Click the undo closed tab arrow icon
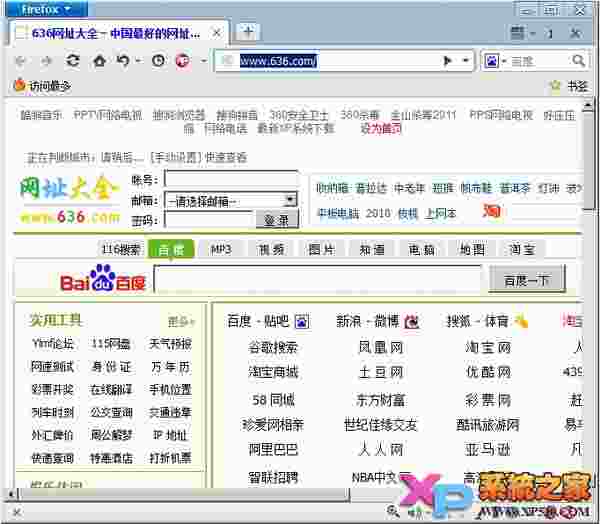Image resolution: width=600 pixels, height=524 pixels. point(123,60)
